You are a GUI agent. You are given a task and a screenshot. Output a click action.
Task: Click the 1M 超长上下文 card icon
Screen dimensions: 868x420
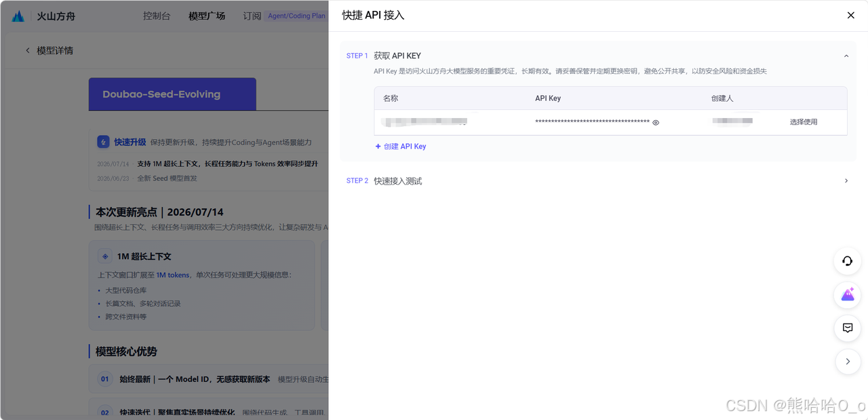[105, 256]
